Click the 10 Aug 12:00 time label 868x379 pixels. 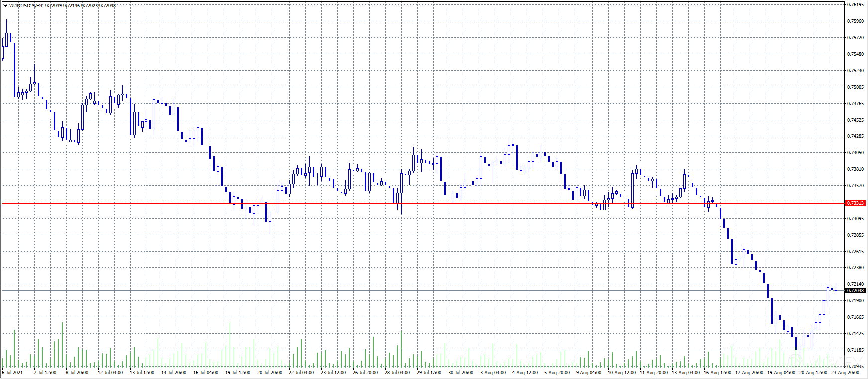click(x=621, y=373)
